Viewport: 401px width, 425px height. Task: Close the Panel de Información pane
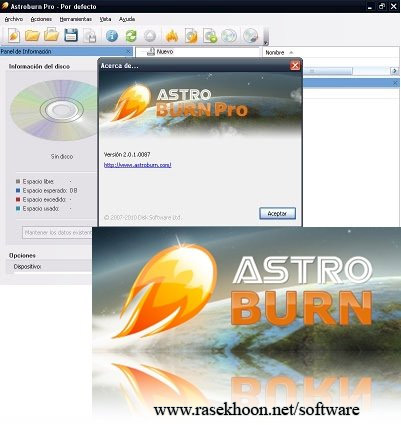(129, 52)
